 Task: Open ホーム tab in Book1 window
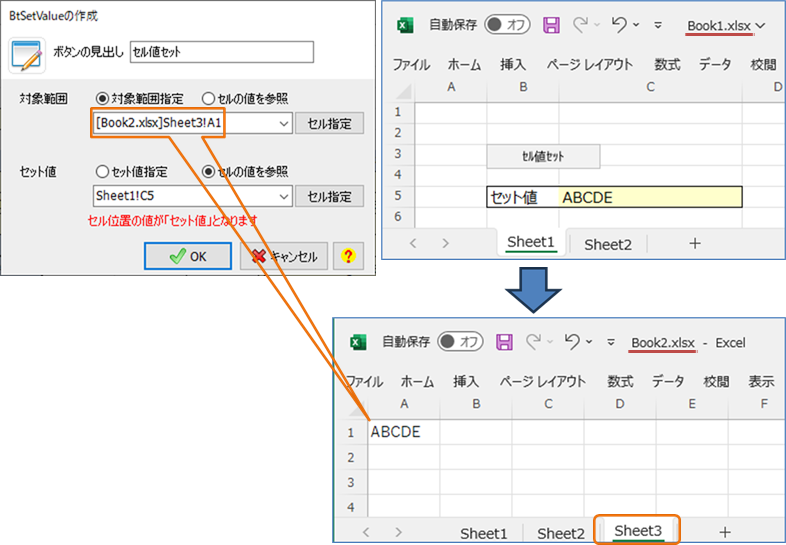click(x=464, y=64)
